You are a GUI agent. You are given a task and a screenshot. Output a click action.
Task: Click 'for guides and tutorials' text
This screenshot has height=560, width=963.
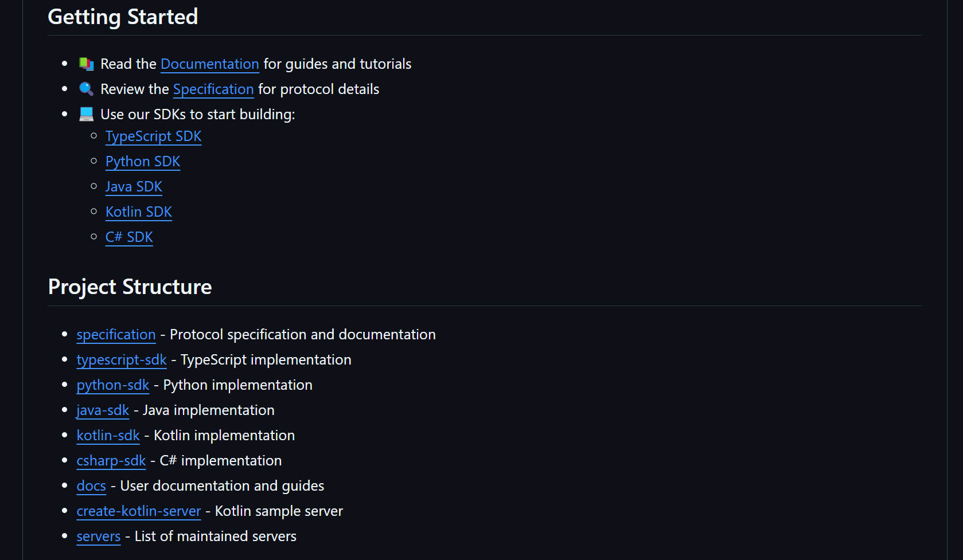tap(337, 64)
